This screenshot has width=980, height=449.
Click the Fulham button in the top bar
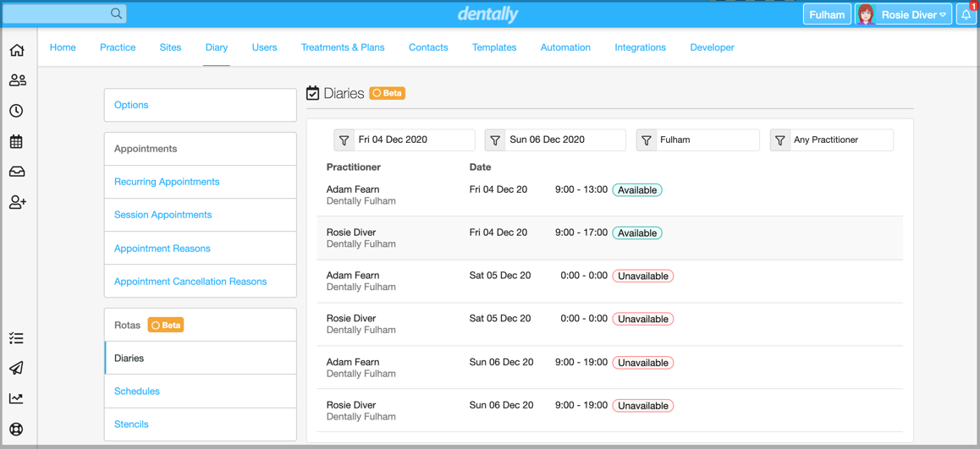(826, 14)
